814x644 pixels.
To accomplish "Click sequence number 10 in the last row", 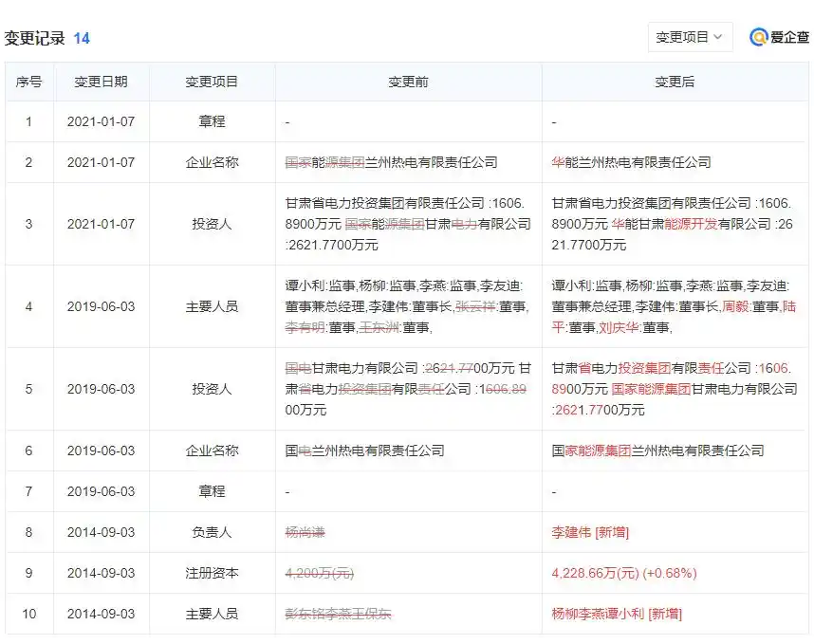I will click(x=29, y=614).
